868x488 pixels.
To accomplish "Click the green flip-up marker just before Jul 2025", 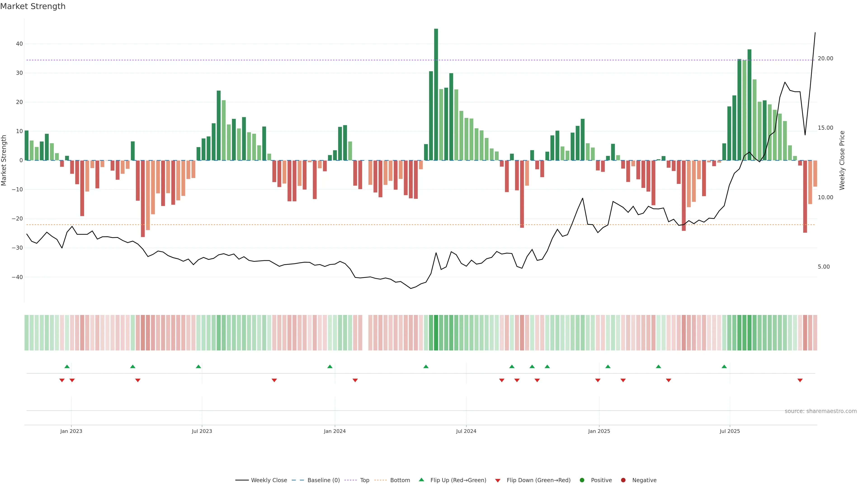I will pos(724,366).
